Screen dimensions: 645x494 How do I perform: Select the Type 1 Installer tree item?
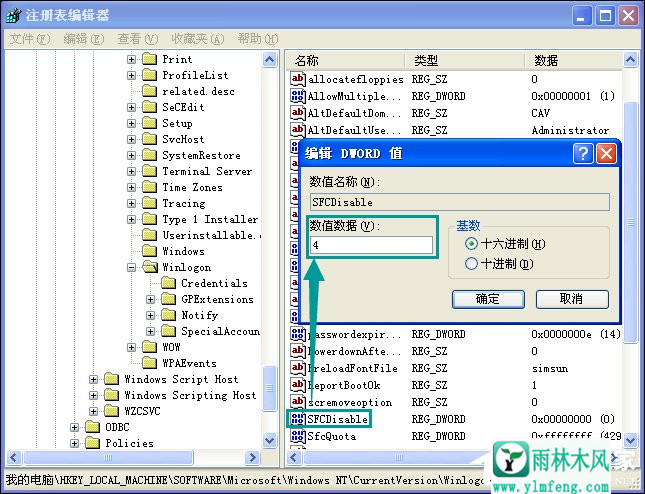coord(210,220)
